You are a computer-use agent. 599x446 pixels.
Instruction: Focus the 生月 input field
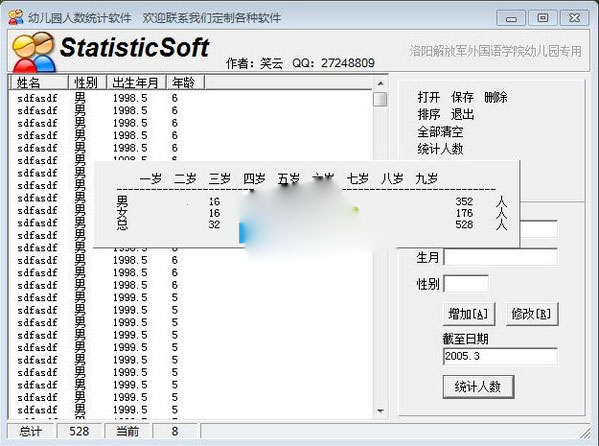[500, 258]
